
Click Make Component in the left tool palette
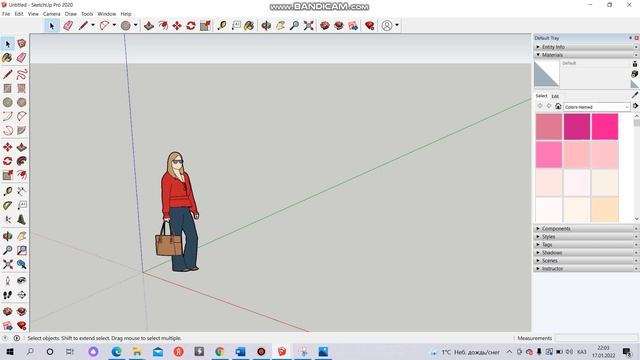pyautogui.click(x=22, y=44)
